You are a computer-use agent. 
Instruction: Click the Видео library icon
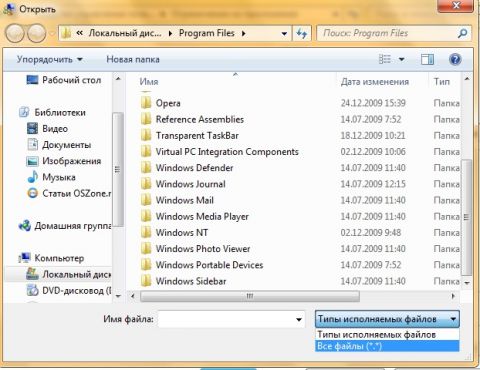[x=32, y=129]
